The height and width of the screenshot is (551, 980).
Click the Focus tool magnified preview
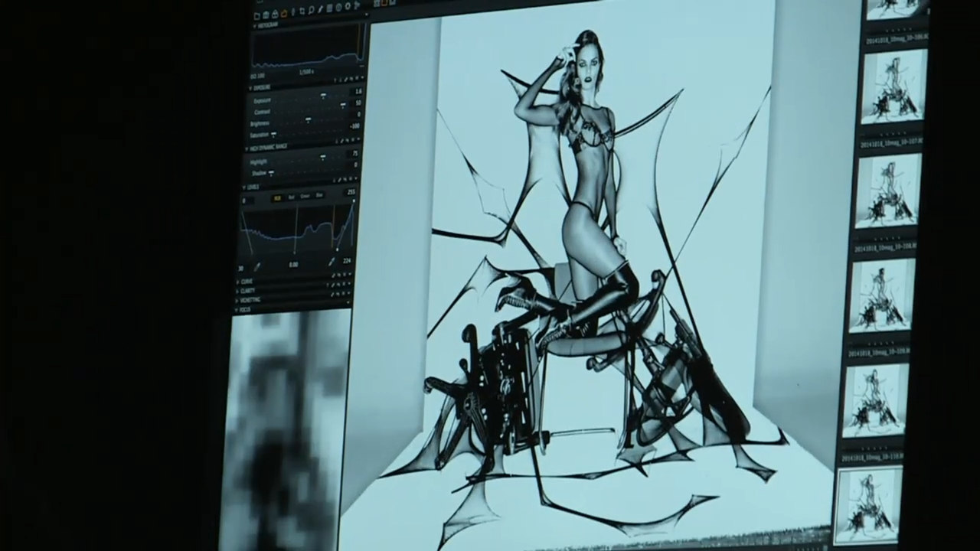[285, 430]
